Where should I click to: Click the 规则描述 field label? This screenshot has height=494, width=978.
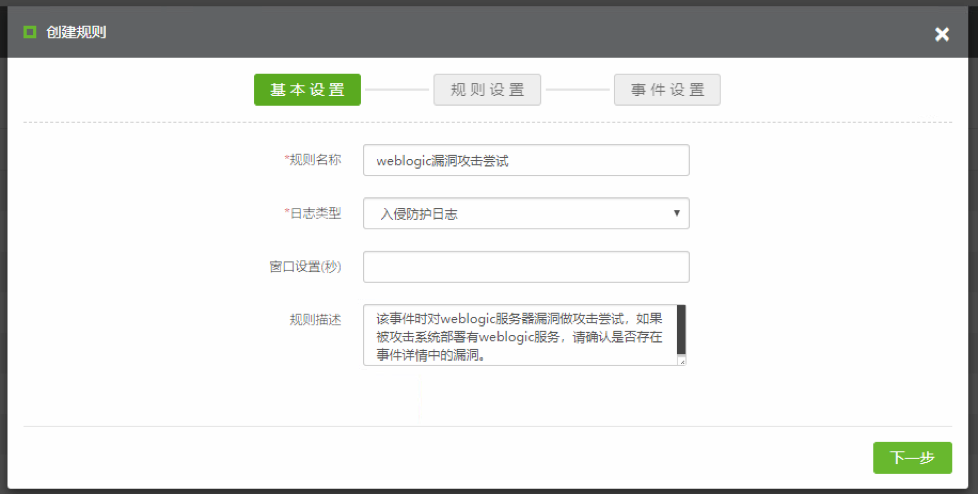[315, 320]
